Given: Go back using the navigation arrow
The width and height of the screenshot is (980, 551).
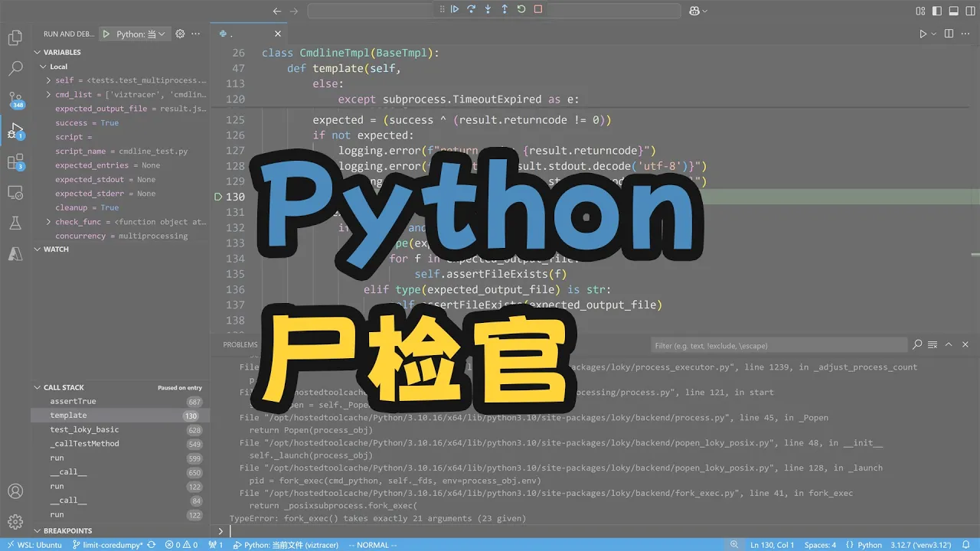Looking at the screenshot, I should (277, 11).
